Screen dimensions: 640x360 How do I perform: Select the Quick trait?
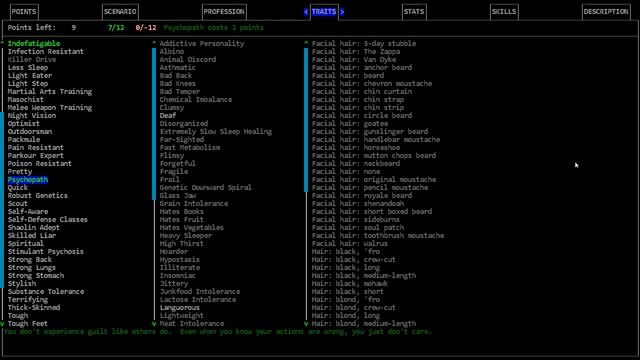(18, 187)
